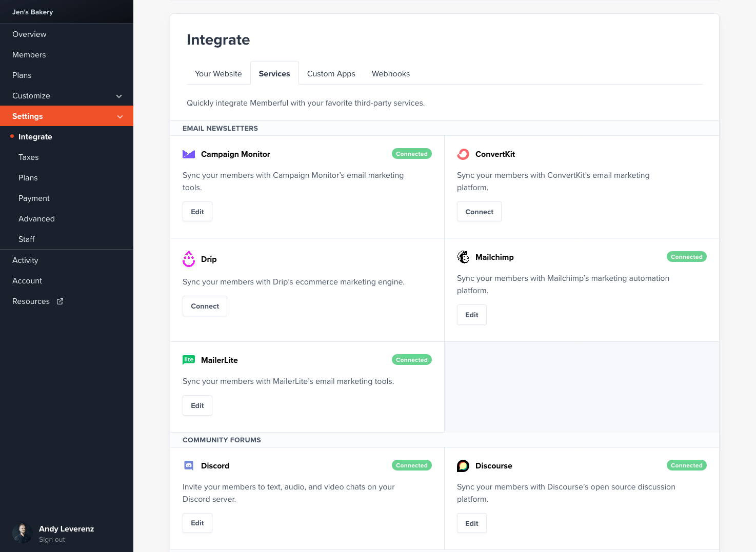Expand the Customize section
Viewport: 756px width, 552px height.
tap(118, 96)
